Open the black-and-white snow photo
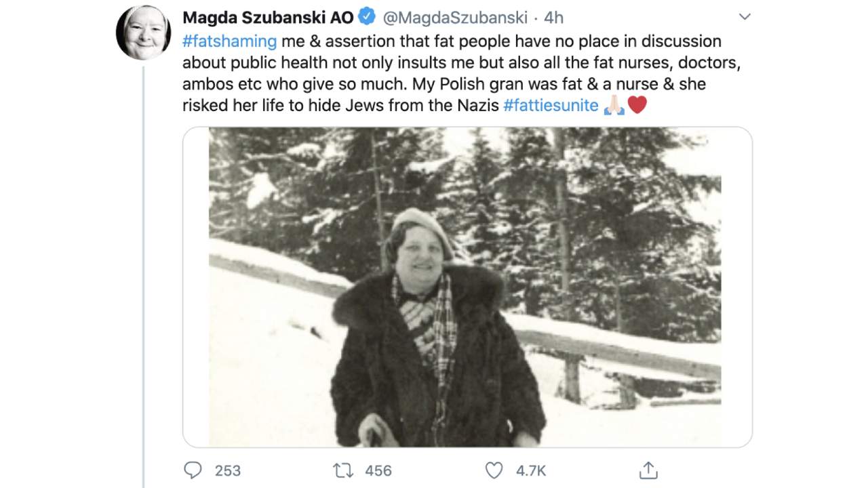Screen dimensions: 868x488 [467, 287]
